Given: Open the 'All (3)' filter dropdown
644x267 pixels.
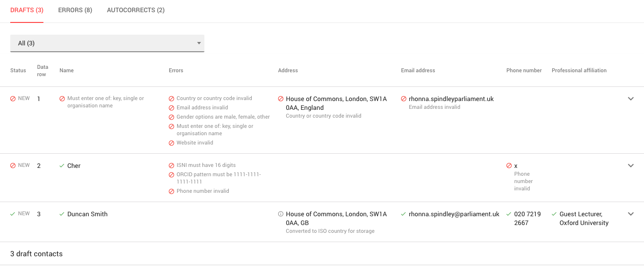Looking at the screenshot, I should click(x=107, y=43).
